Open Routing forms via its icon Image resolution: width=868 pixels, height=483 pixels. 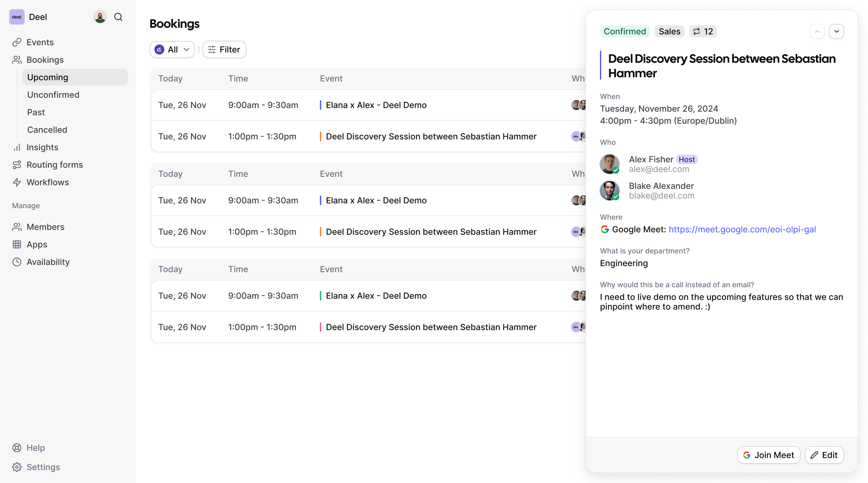tap(17, 165)
